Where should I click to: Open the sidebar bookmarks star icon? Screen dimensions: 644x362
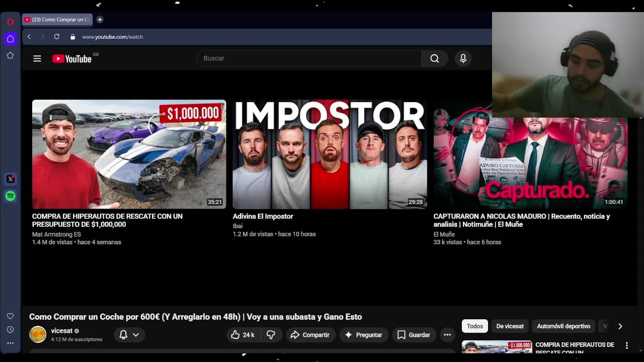pos(10,55)
